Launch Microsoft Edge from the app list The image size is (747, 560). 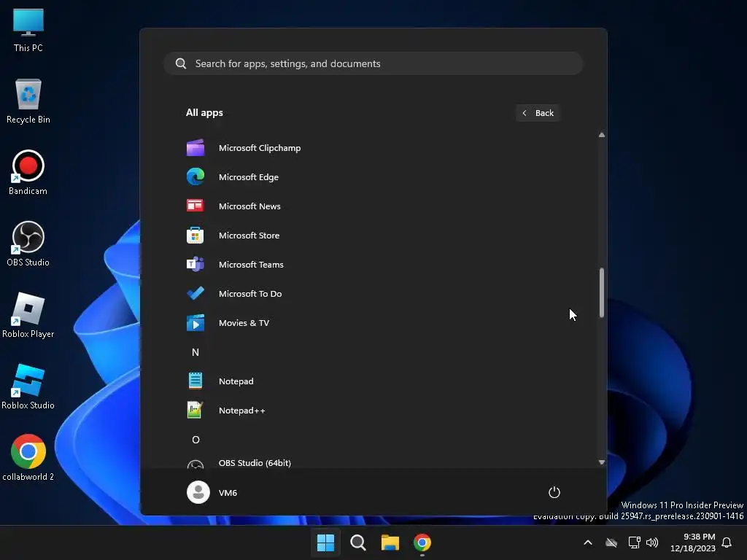click(196, 176)
